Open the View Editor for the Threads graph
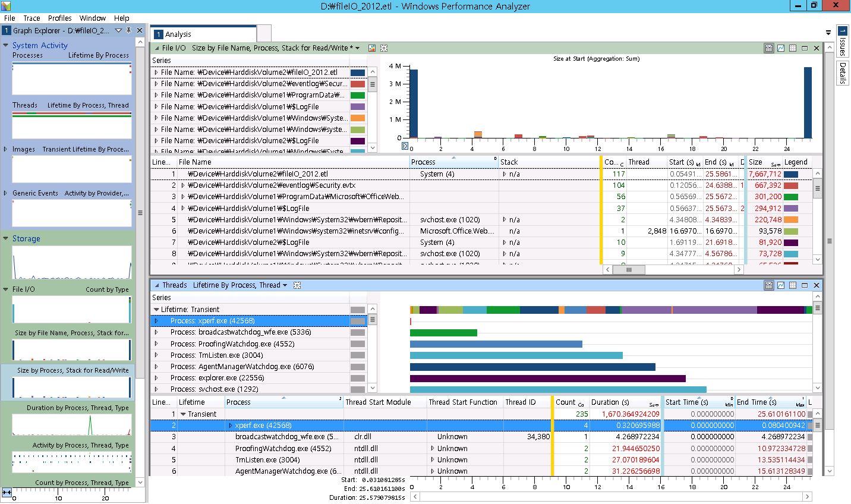 coord(297,285)
